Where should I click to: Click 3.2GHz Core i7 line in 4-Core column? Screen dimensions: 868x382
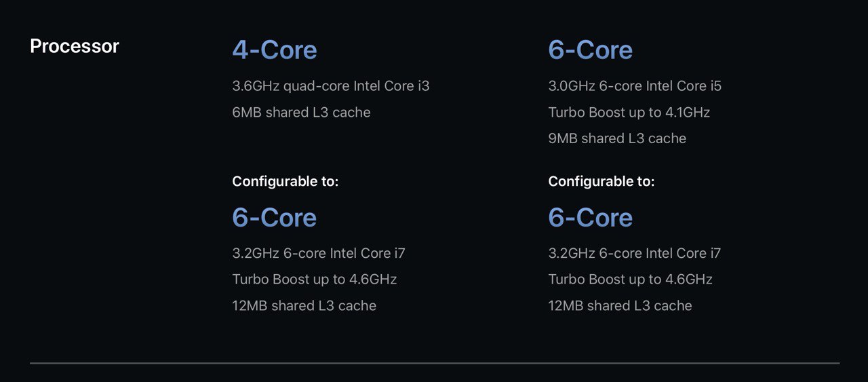319,253
